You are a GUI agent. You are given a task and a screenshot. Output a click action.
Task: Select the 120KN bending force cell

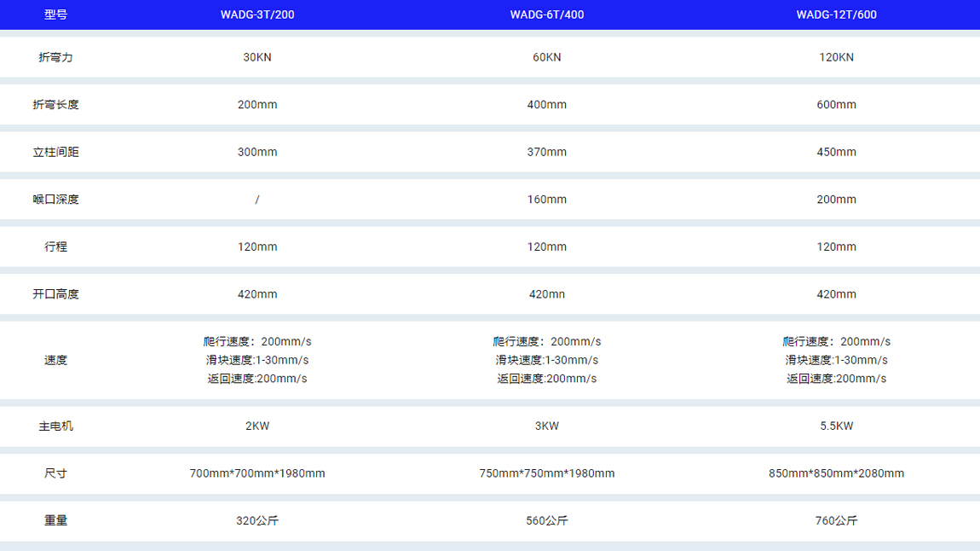click(x=836, y=57)
